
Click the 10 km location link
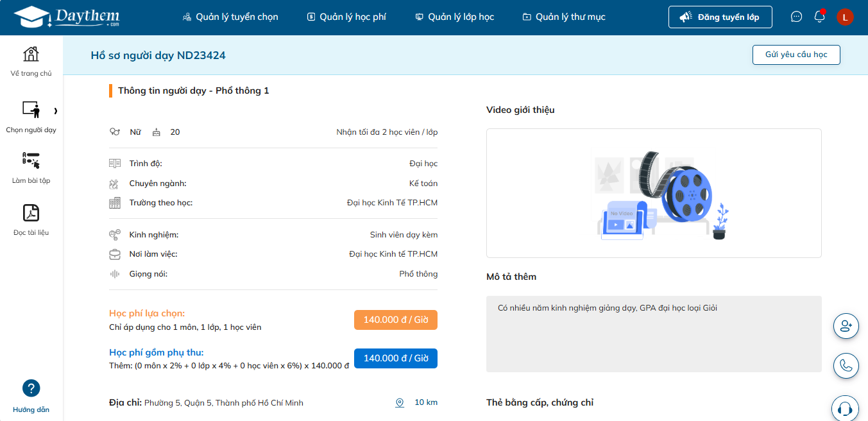pyautogui.click(x=418, y=402)
